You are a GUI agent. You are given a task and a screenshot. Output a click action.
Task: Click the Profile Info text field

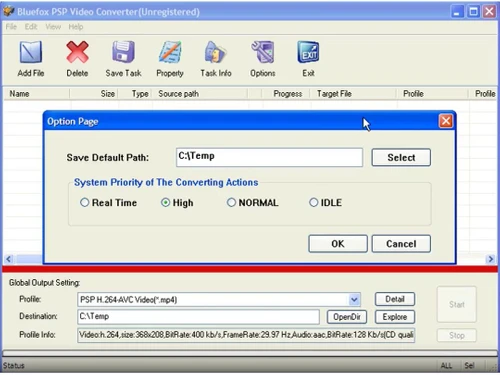pyautogui.click(x=246, y=335)
